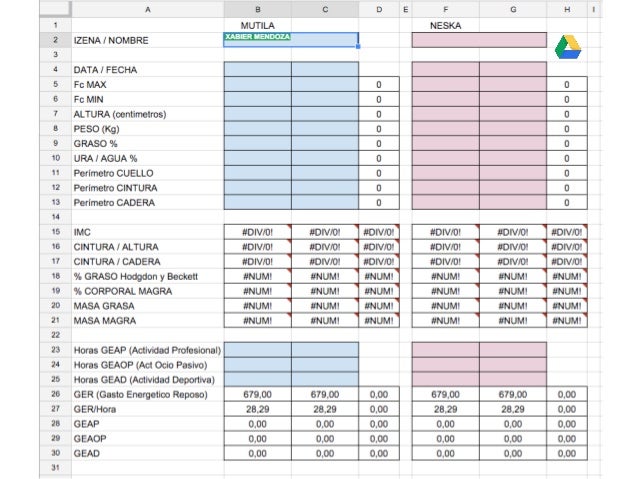This screenshot has height=479, width=638.
Task: Select the IZENA / NOMBRE label
Action: (x=111, y=40)
